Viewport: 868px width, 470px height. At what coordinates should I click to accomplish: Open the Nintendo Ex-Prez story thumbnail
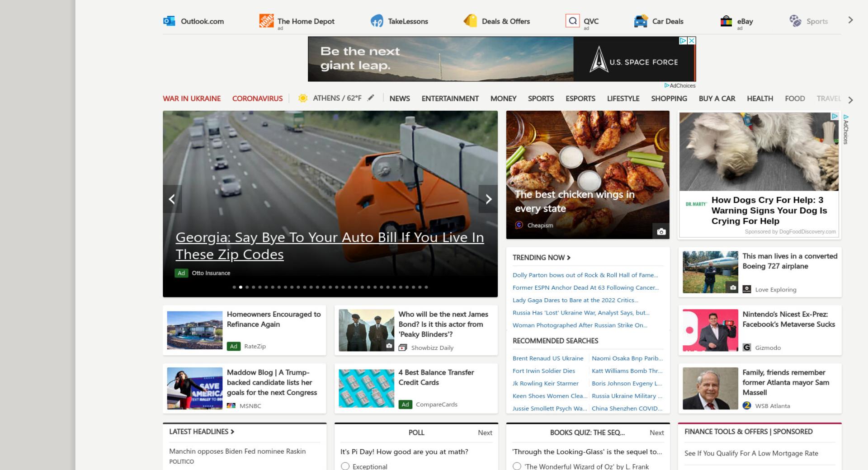coord(710,330)
